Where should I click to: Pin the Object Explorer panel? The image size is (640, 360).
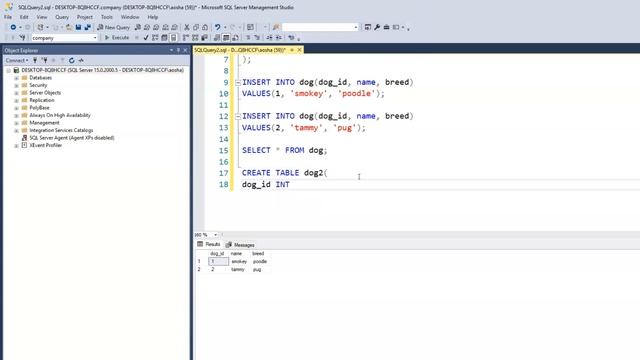(x=178, y=50)
